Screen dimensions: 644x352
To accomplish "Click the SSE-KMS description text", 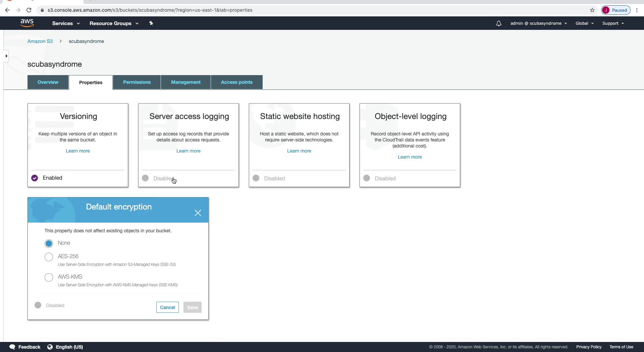I will click(118, 285).
